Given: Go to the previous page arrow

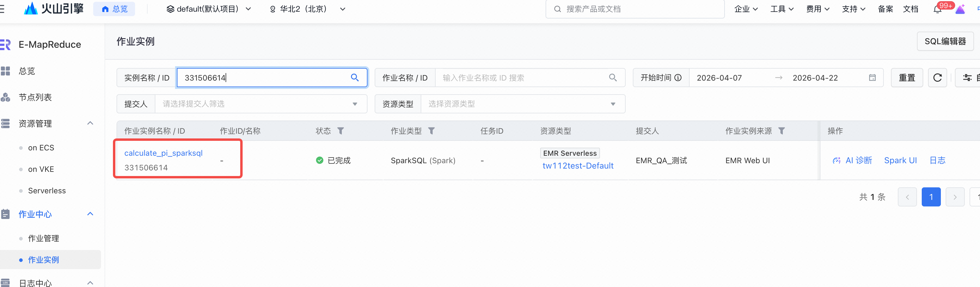Looking at the screenshot, I should (x=907, y=197).
